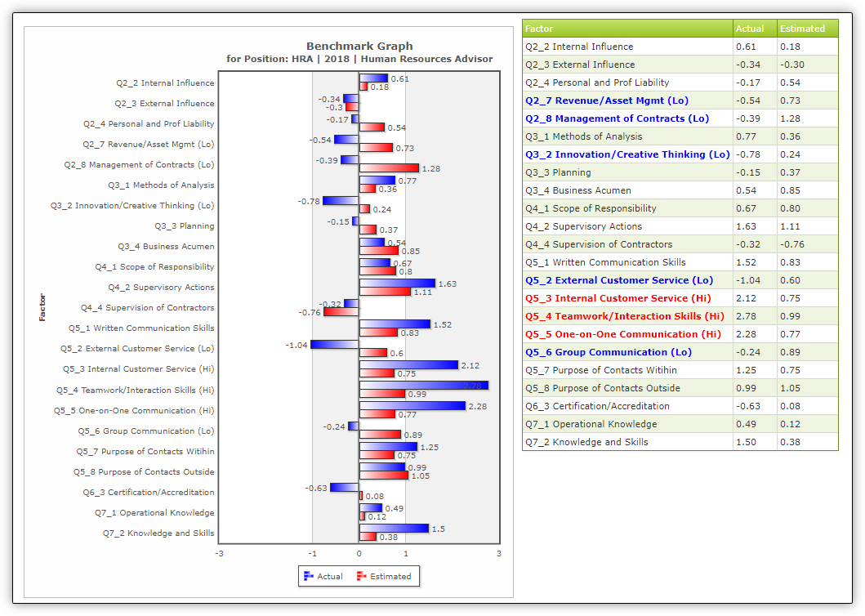865x616 pixels.
Task: Click the Factor column header
Action: coord(628,29)
